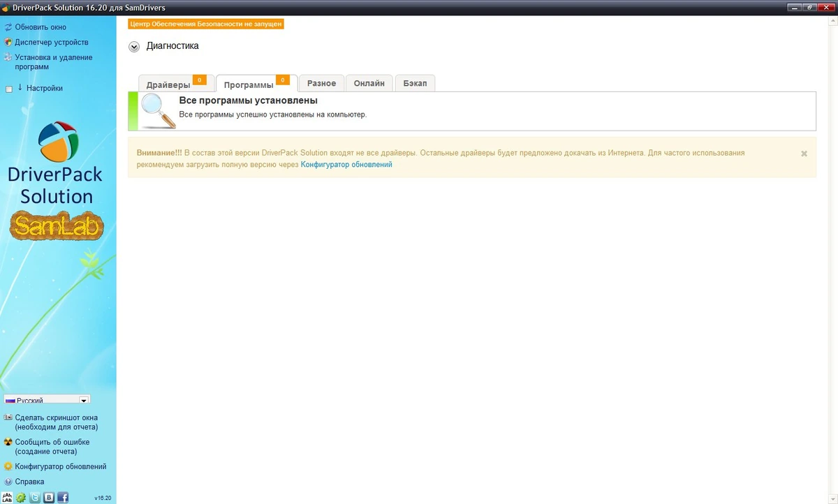The image size is (838, 504).
Task: Click the shield icon beside Диспетчер устройств
Action: (x=8, y=42)
